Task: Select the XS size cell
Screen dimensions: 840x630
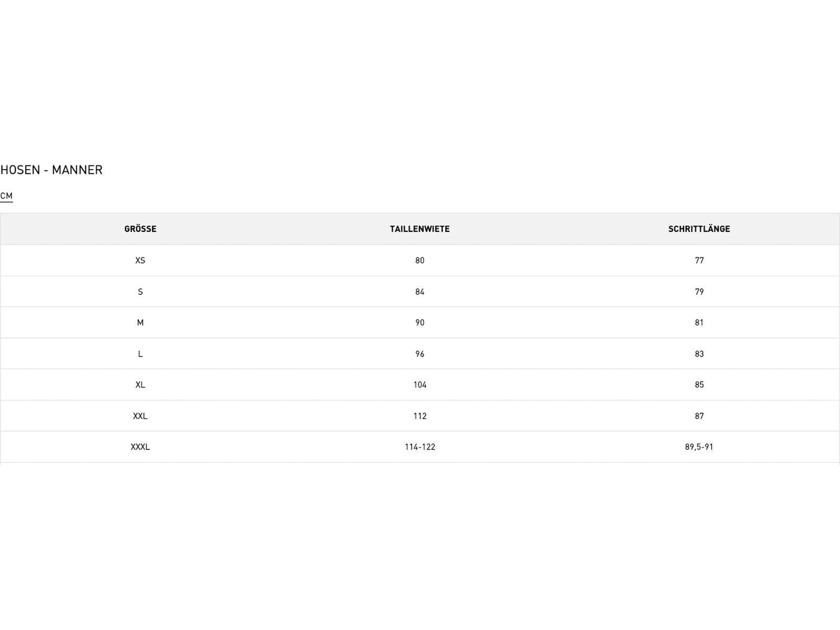Action: pyautogui.click(x=140, y=260)
